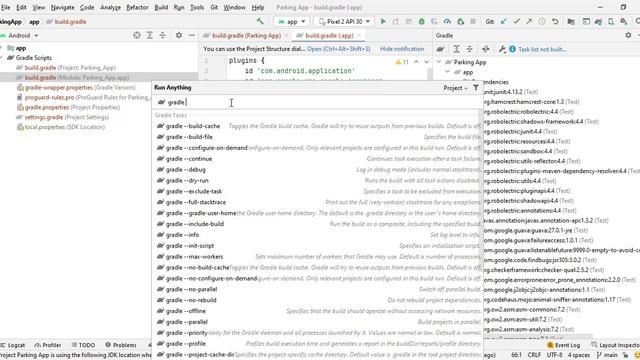The width and height of the screenshot is (640, 360).
Task: Toggle offline mode in Gradle panel
Action: coord(485,49)
